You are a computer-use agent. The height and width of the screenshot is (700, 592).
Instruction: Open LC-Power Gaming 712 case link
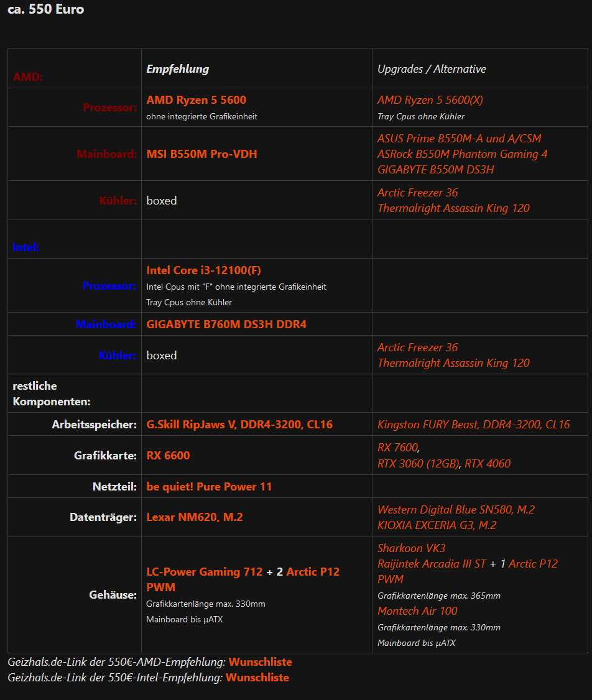coord(205,572)
